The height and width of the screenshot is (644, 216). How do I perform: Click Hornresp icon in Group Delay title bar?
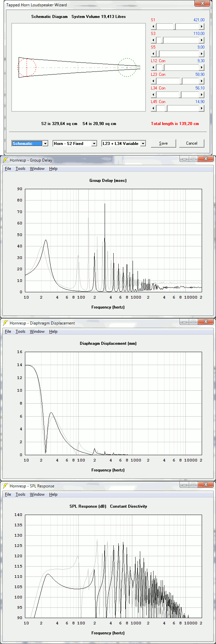point(5,160)
